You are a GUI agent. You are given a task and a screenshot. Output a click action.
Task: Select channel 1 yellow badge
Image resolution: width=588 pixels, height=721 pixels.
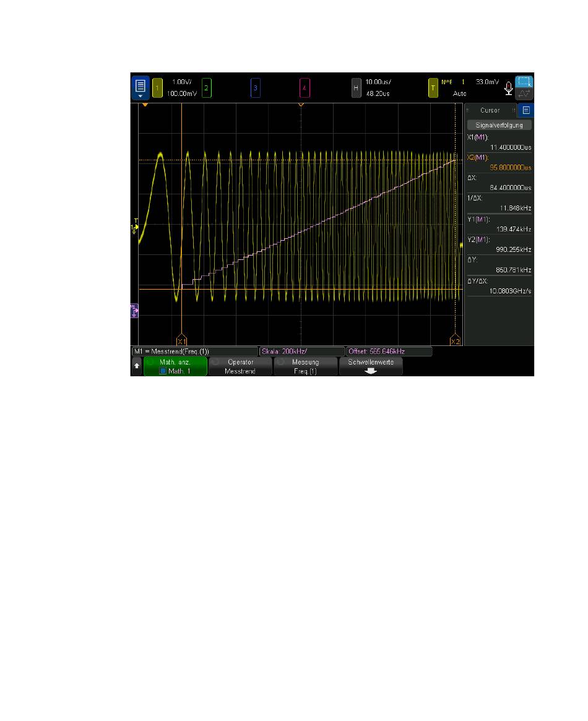(157, 88)
